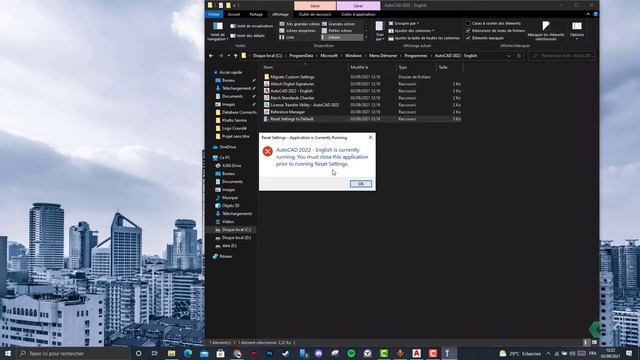
Task: Open Accès rapide in navigation pane
Action: click(x=231, y=72)
